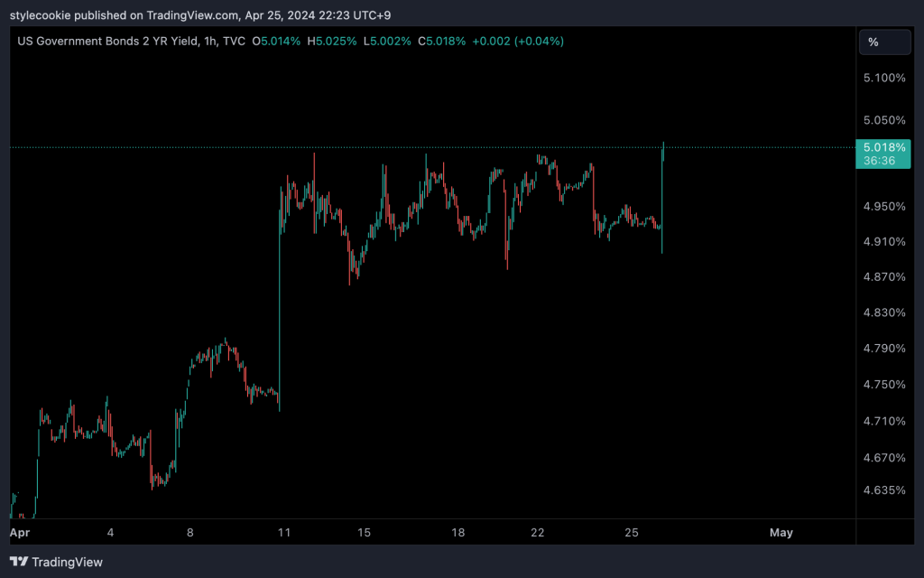This screenshot has height=578, width=924.
Task: Click the 11 date marker on the time axis
Action: [x=284, y=533]
